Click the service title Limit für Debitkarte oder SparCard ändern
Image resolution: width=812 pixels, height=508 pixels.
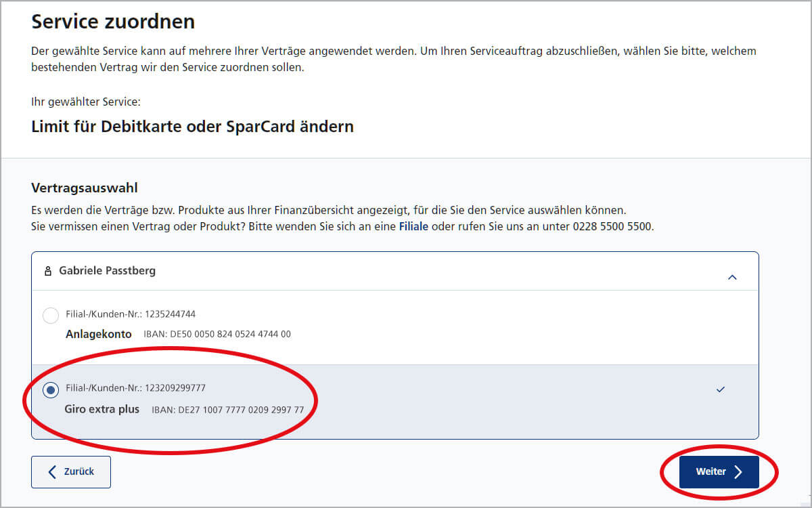[x=191, y=126]
